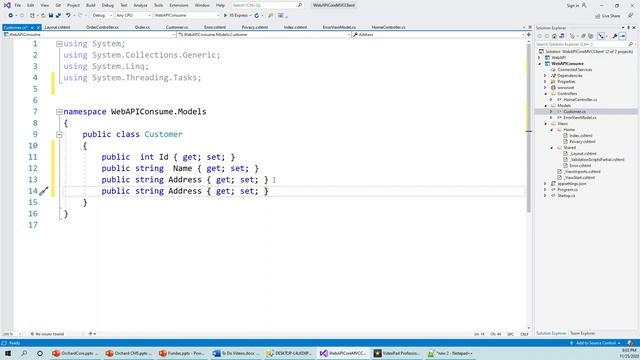Screen dimensions: 640x360
Task: Collapse the Customer class on line 9
Action: point(59,134)
